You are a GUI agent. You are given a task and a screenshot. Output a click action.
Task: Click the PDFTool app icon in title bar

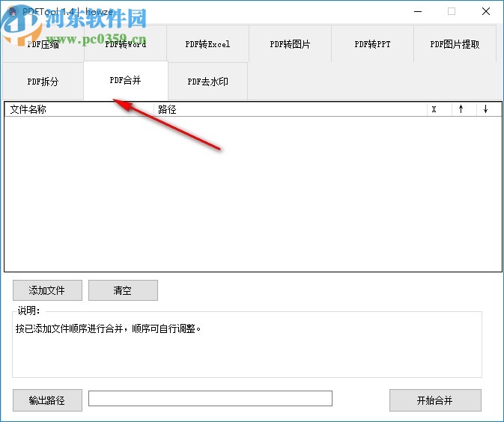pyautogui.click(x=12, y=11)
